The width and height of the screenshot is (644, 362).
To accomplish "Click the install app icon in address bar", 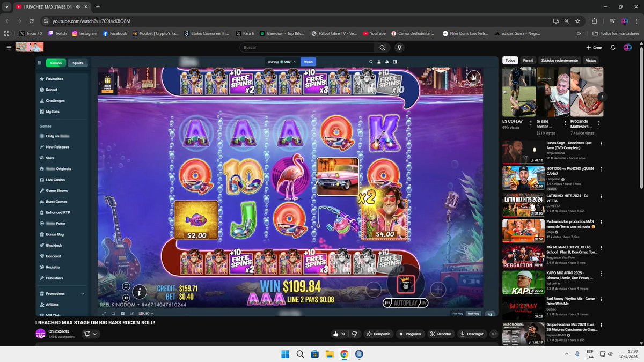I will 556,21.
